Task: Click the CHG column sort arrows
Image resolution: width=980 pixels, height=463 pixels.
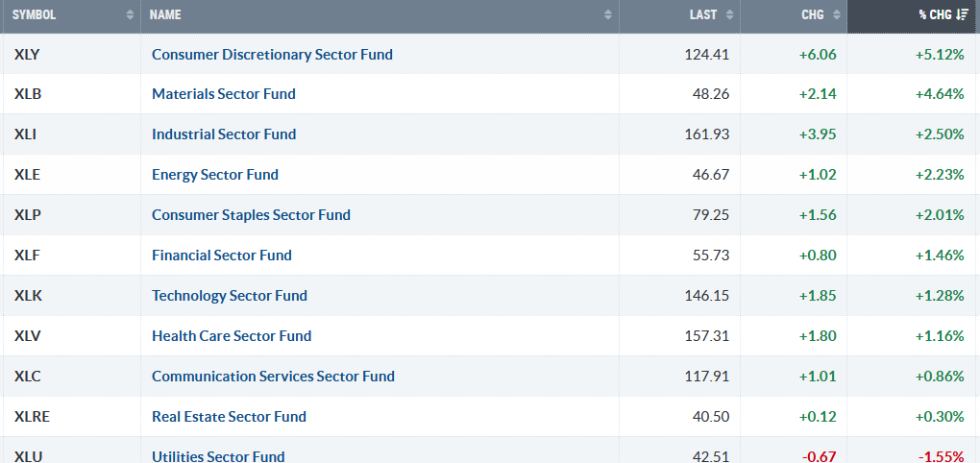Action: (x=836, y=15)
